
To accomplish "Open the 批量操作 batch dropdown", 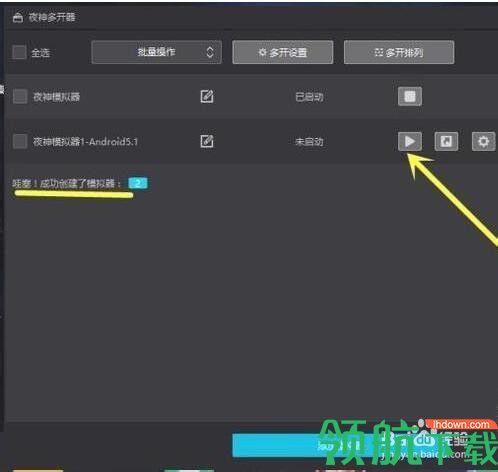I will (156, 52).
